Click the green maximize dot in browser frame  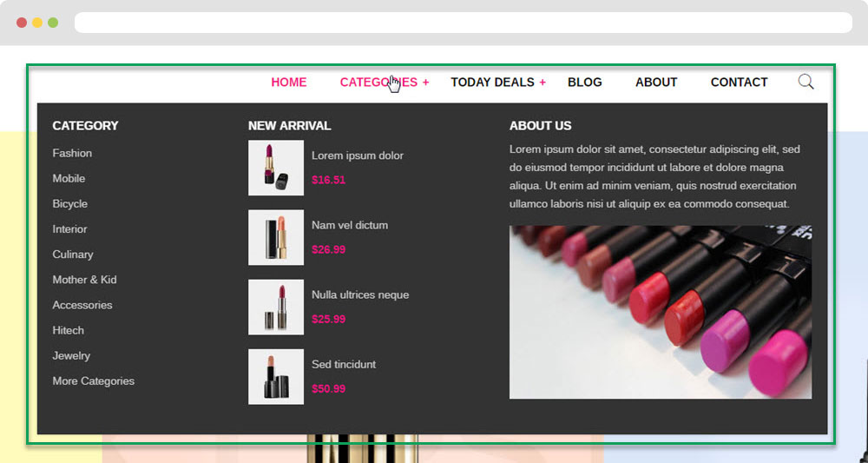coord(53,23)
